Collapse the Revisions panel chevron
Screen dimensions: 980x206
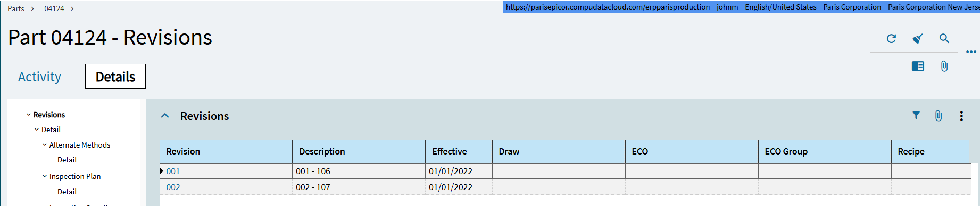[x=165, y=116]
